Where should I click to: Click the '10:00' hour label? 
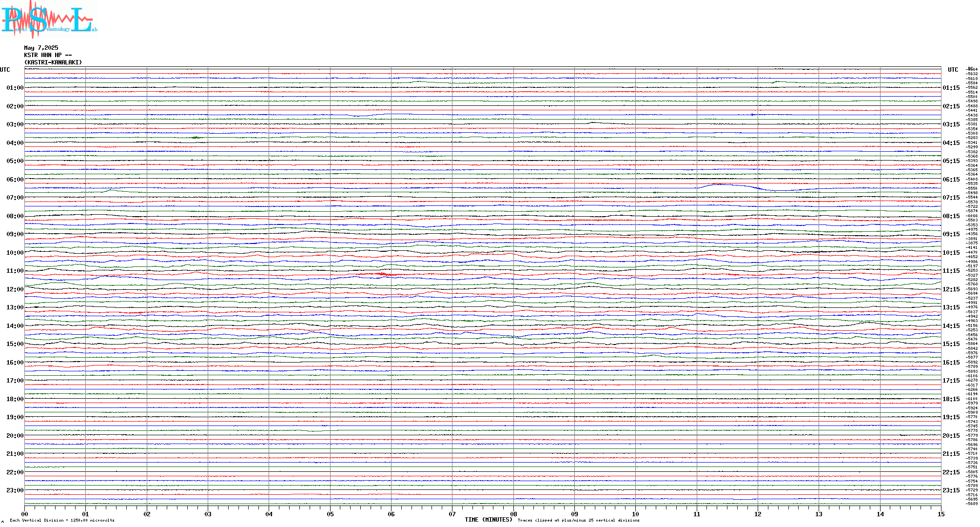click(15, 253)
